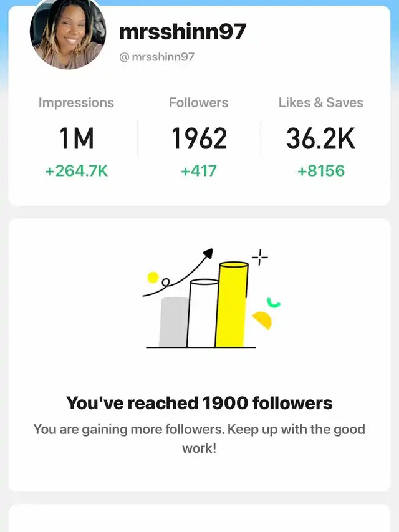This screenshot has width=399, height=532.
Task: Select the Followers stat label
Action: tap(198, 103)
